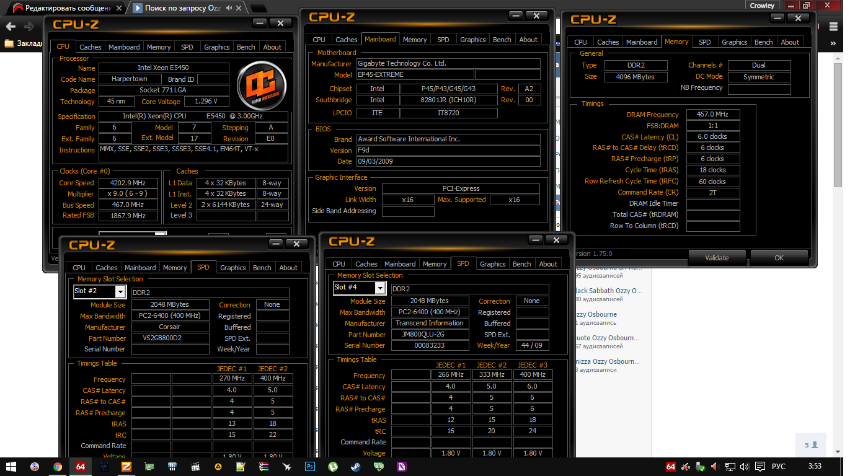Click OK in the Memory window
Viewport: 868px width, 476px height.
coord(779,258)
